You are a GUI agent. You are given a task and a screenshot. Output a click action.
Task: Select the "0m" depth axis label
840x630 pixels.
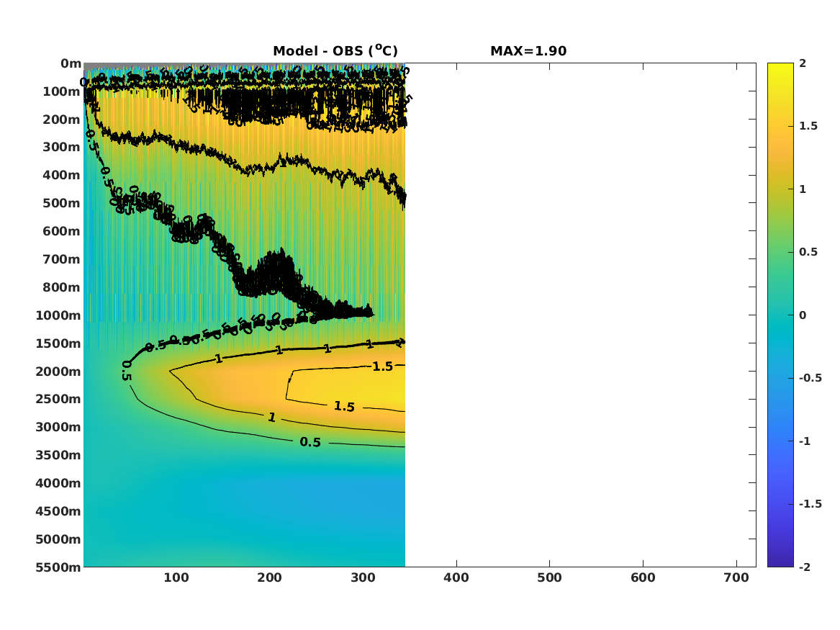click(71, 64)
